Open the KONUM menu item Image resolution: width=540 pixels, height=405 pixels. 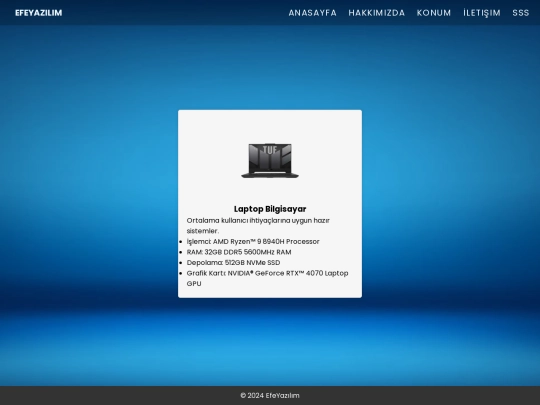coord(434,13)
